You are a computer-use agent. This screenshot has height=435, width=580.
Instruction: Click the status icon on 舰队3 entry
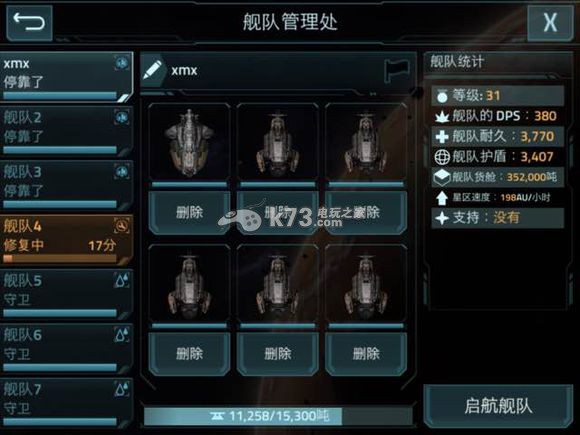click(122, 172)
